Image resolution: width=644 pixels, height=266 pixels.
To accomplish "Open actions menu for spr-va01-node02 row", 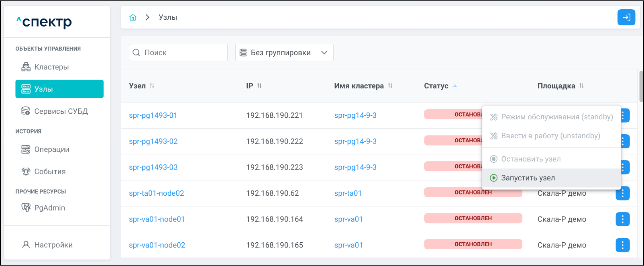I will pyautogui.click(x=622, y=245).
